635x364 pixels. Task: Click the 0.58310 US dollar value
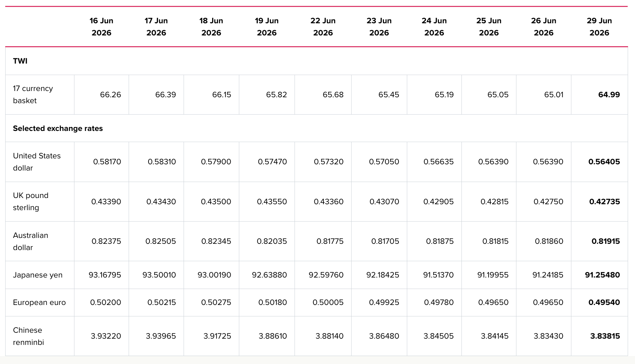(x=162, y=162)
